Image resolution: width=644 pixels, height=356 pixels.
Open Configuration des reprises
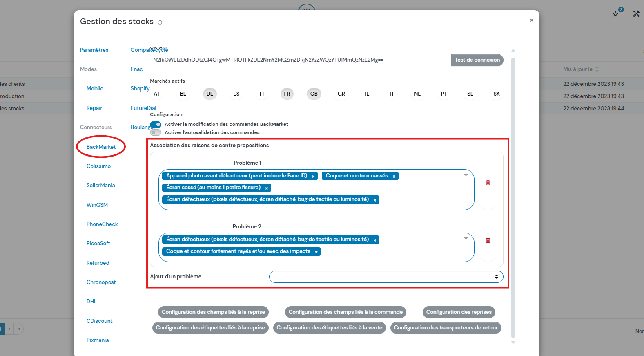459,312
